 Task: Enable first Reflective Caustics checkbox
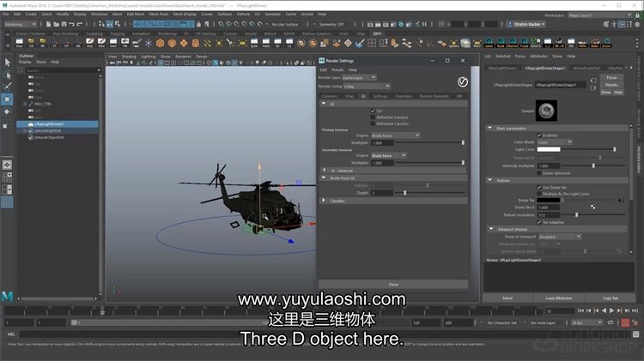pyautogui.click(x=373, y=117)
